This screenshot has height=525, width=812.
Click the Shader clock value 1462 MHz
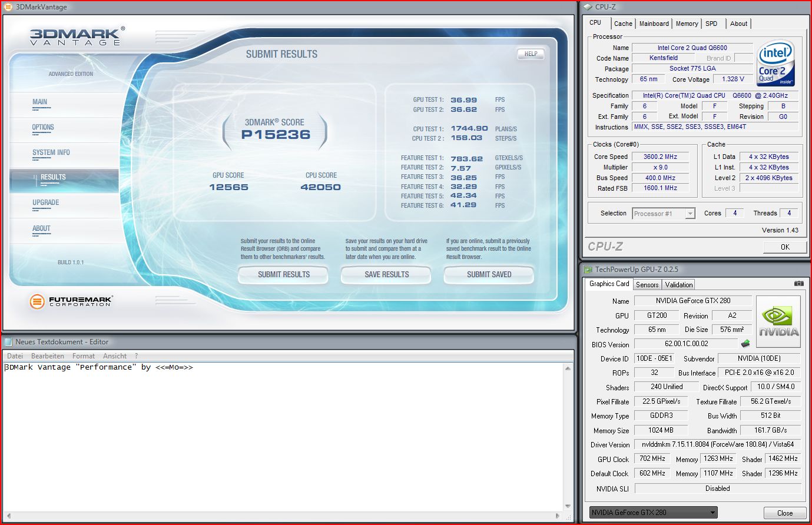coord(783,458)
